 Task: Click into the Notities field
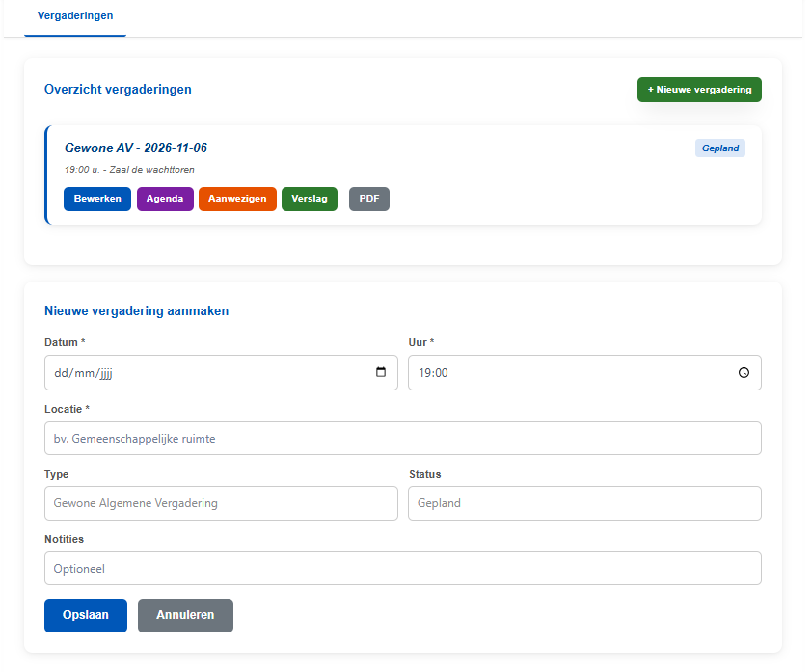(403, 569)
